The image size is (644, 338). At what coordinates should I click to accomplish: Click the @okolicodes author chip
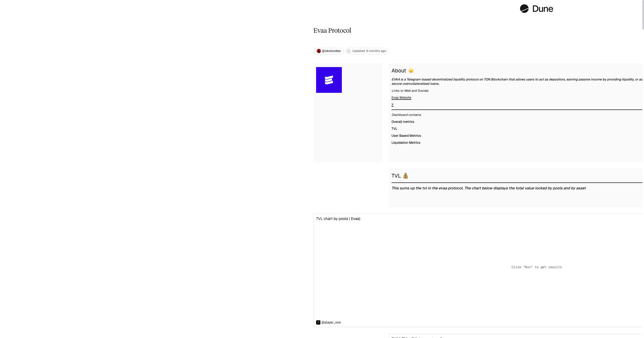(328, 51)
